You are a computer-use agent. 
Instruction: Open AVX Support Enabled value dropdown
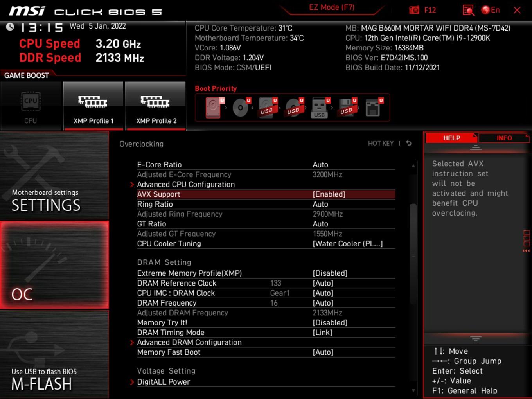(x=329, y=194)
